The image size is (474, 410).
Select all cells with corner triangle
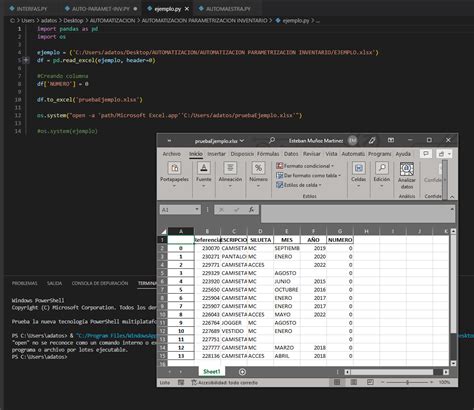tap(164, 231)
